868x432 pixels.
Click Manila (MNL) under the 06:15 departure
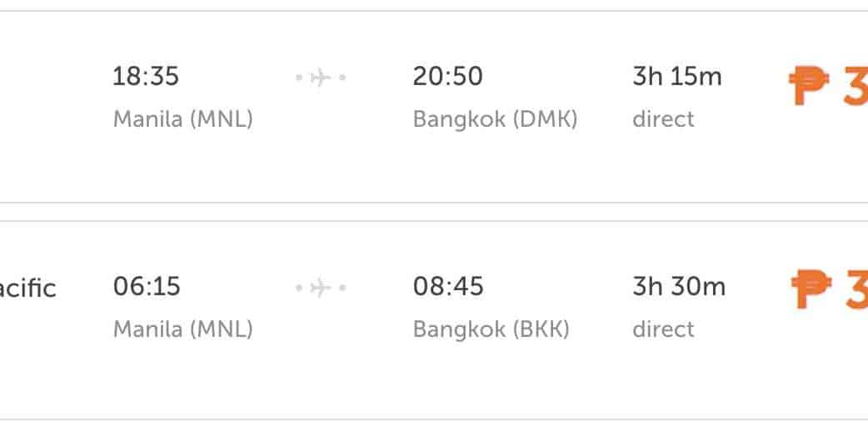click(182, 329)
